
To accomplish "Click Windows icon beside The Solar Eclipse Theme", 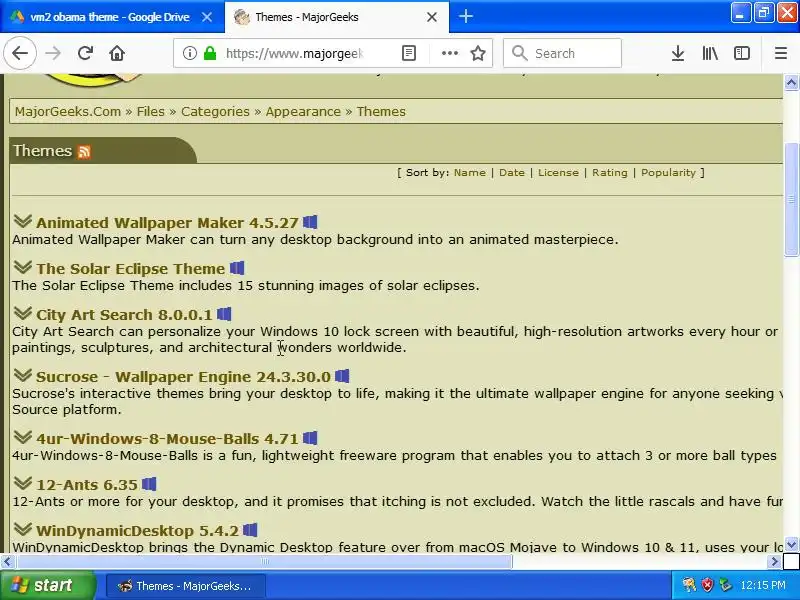I will tap(237, 268).
